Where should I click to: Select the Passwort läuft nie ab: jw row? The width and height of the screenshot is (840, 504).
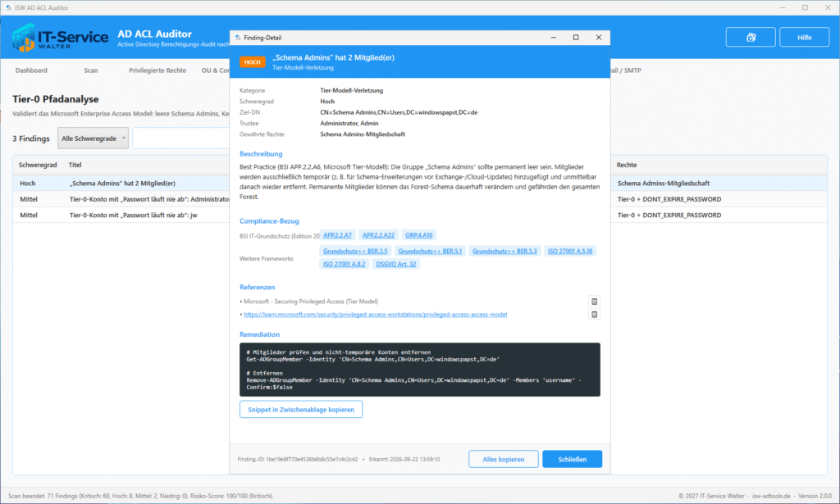(x=122, y=215)
